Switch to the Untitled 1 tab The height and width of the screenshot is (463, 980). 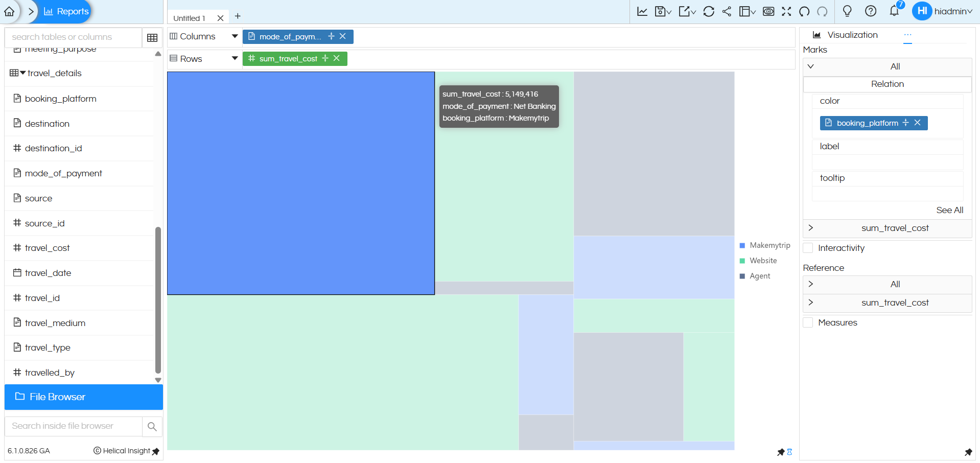189,18
